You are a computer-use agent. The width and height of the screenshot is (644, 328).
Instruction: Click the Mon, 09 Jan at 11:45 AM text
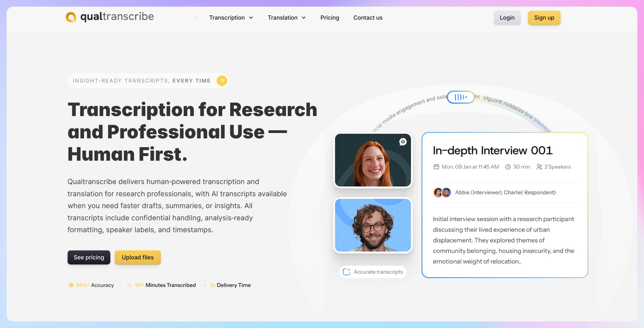point(470,167)
